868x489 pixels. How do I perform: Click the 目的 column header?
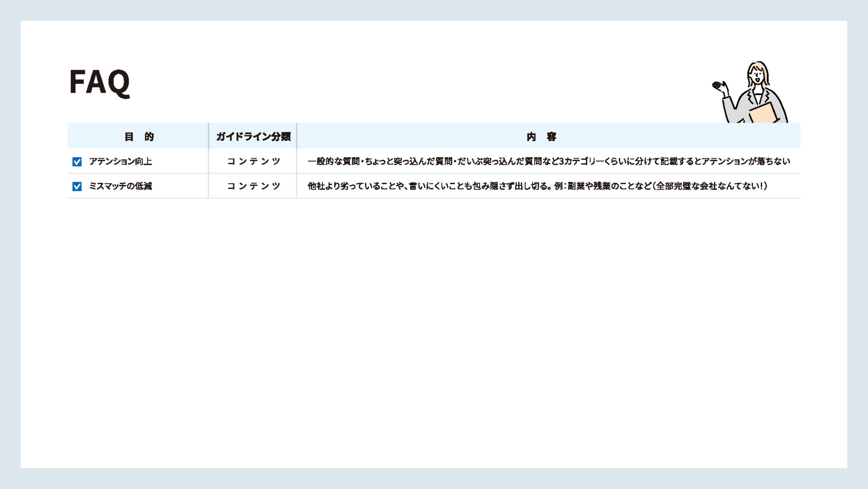point(139,137)
